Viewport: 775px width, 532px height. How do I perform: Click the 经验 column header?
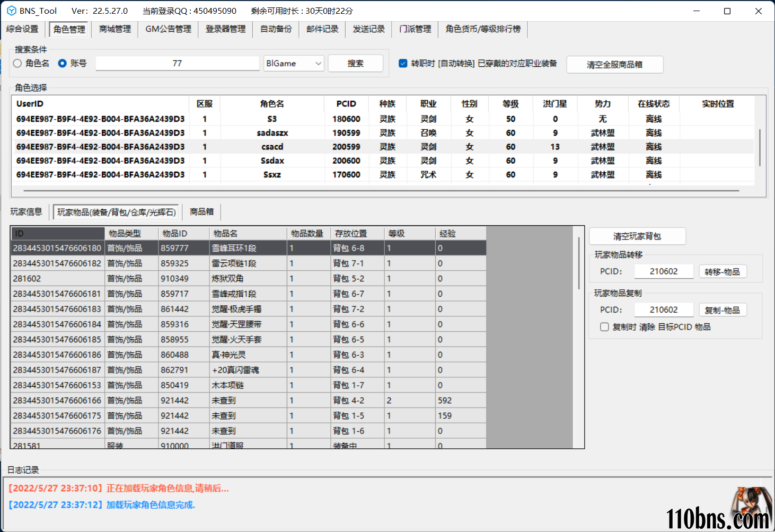pyautogui.click(x=461, y=234)
